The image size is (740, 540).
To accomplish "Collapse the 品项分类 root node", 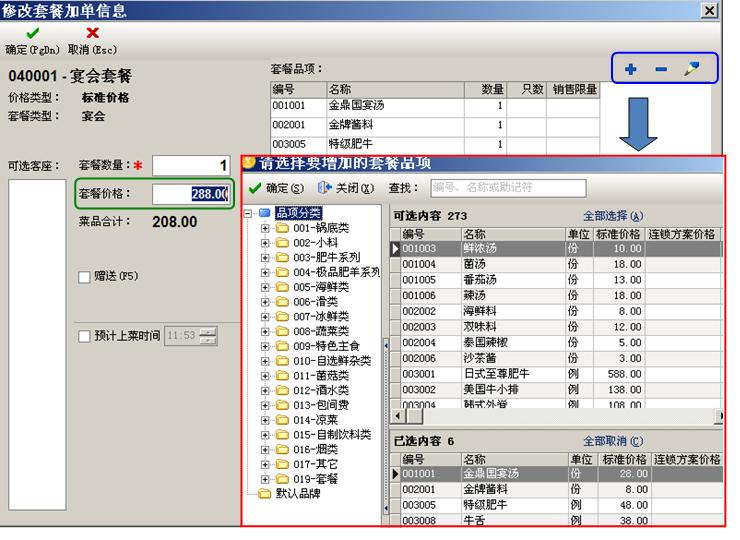I will pos(249,212).
